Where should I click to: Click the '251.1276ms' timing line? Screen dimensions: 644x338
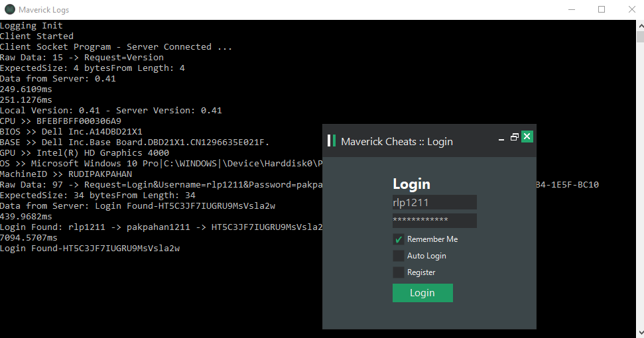point(26,100)
